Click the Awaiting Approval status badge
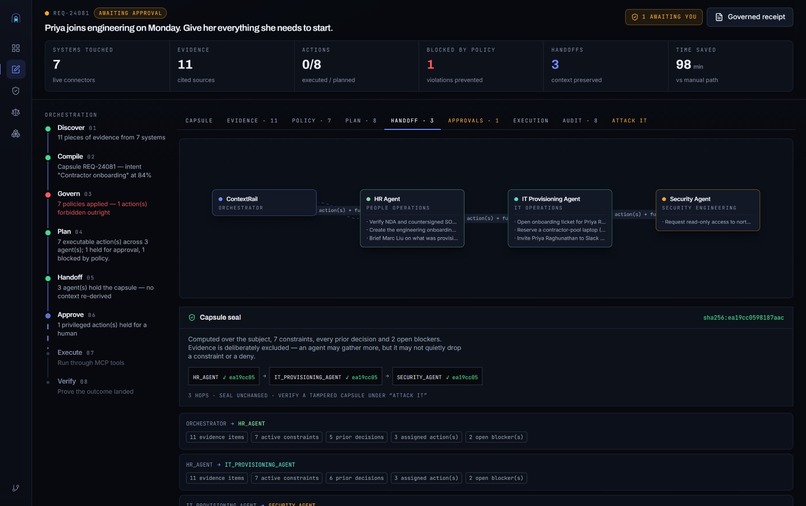Viewport: 806px width, 506px height. 130,13
